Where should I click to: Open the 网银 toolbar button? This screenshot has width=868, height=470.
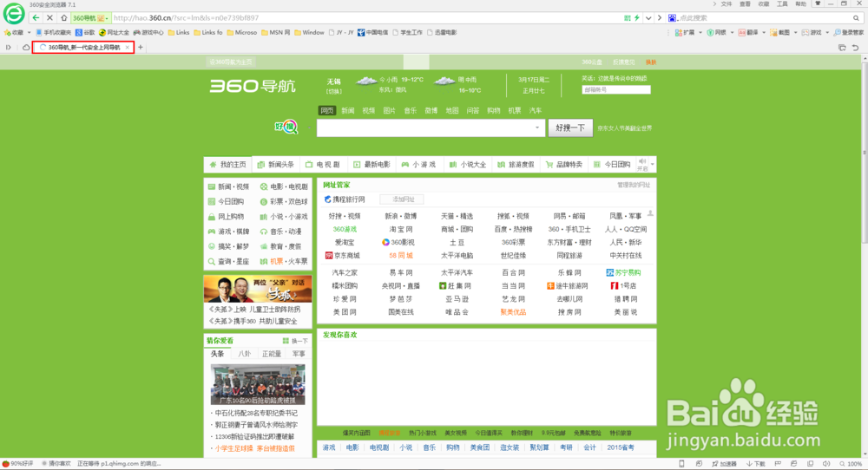click(x=716, y=33)
